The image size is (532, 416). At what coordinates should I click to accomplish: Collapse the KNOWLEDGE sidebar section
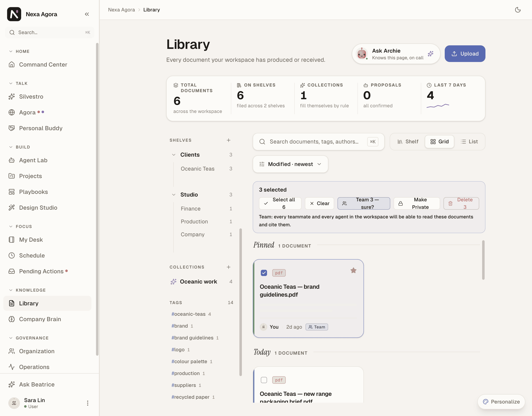click(27, 290)
